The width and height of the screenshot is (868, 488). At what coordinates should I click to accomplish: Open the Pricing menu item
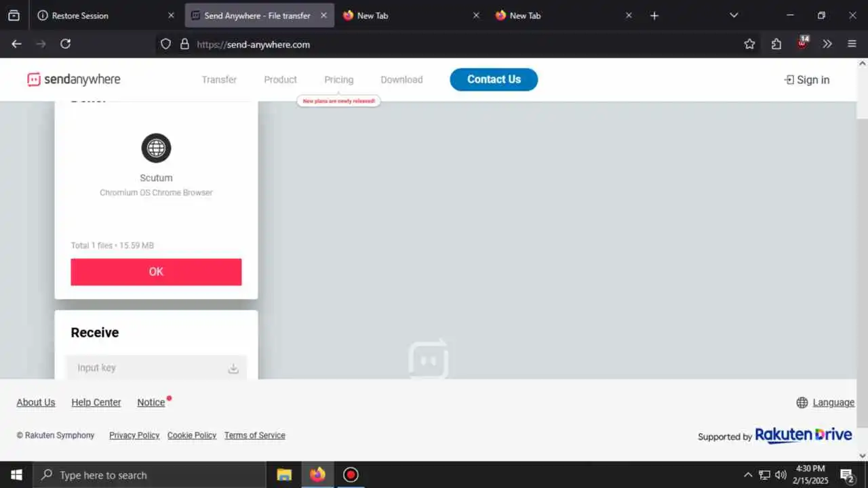pyautogui.click(x=339, y=79)
